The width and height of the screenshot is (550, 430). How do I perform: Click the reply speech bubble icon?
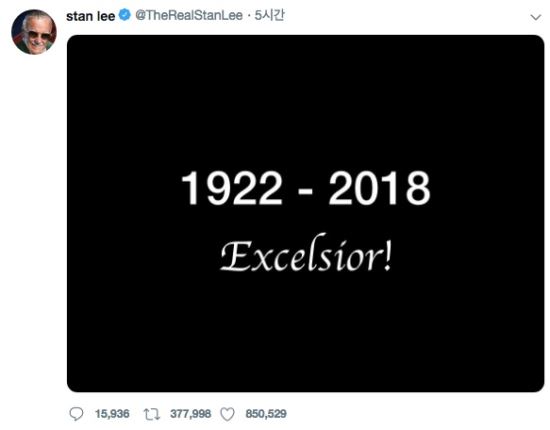click(76, 414)
